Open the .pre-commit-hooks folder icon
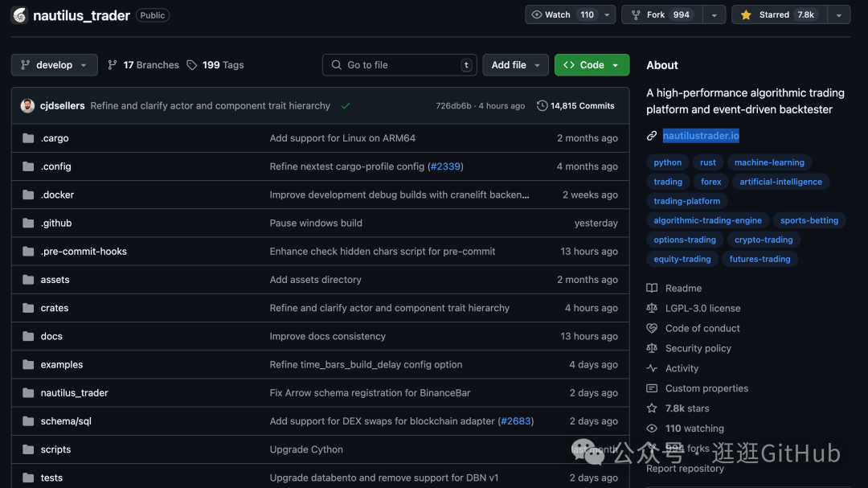This screenshot has width=868, height=488. click(28, 251)
